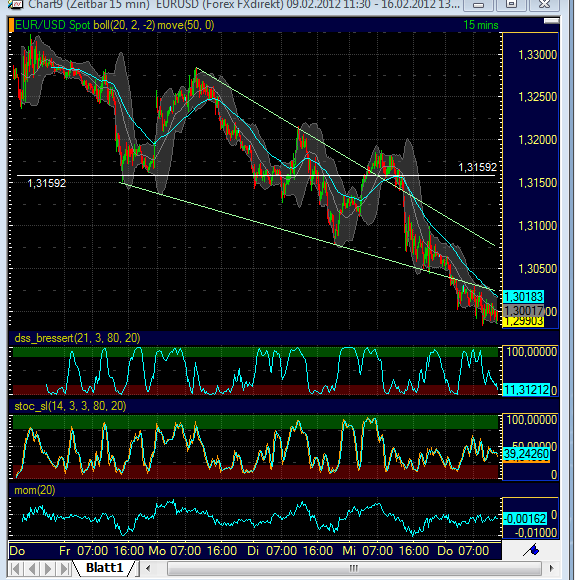Viewport: 575px width, 580px height.
Task: Click the 15 mins timeframe label
Action: [x=481, y=25]
